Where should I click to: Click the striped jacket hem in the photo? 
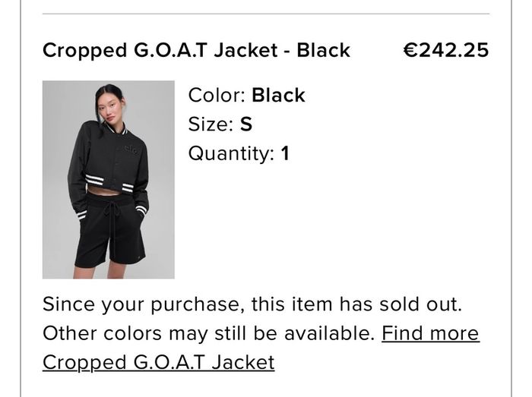click(x=109, y=184)
